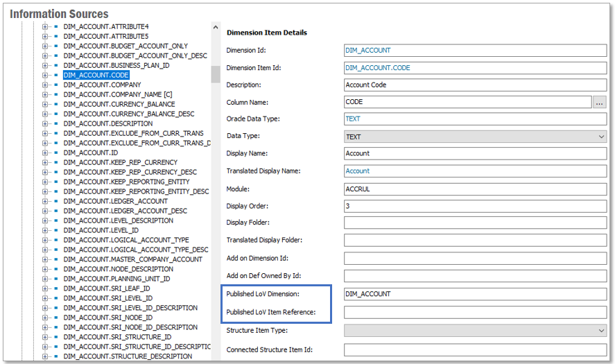Click the DIM_ACCOUNT.ID node icon
The image size is (615, 364).
pos(55,153)
